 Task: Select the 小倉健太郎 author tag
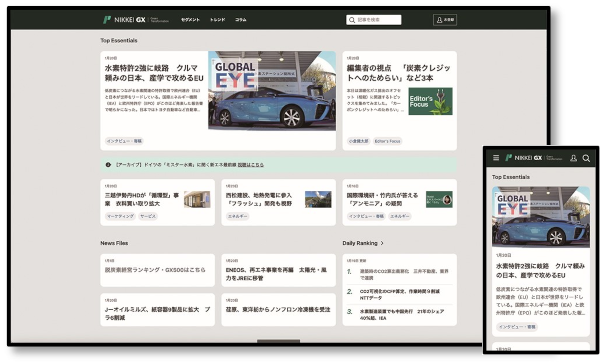pos(358,141)
